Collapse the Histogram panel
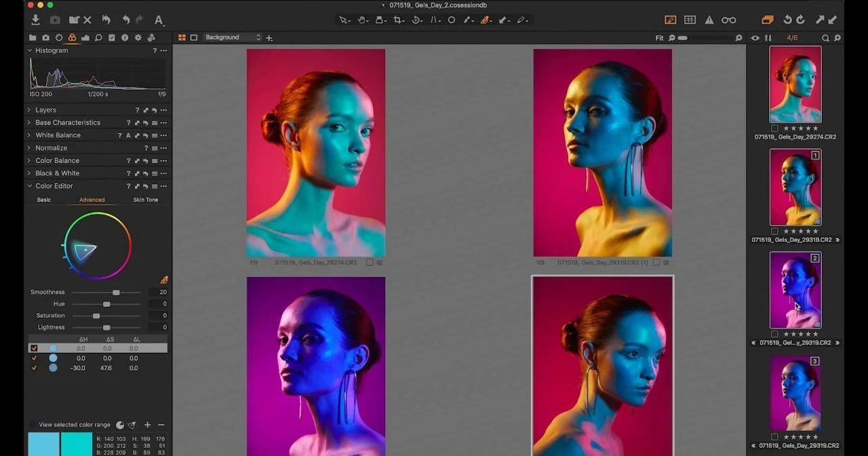The width and height of the screenshot is (868, 456). tap(29, 51)
